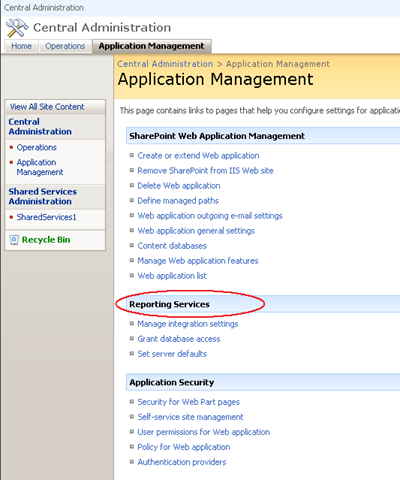This screenshot has height=480, width=400.
Task: Open Application Management in the sidebar
Action: [40, 167]
